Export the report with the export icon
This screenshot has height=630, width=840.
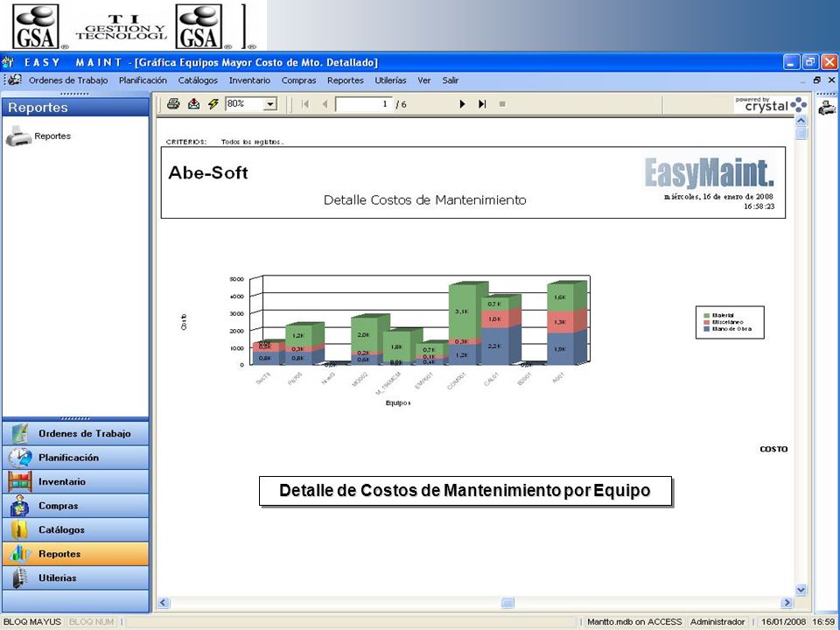[x=193, y=104]
